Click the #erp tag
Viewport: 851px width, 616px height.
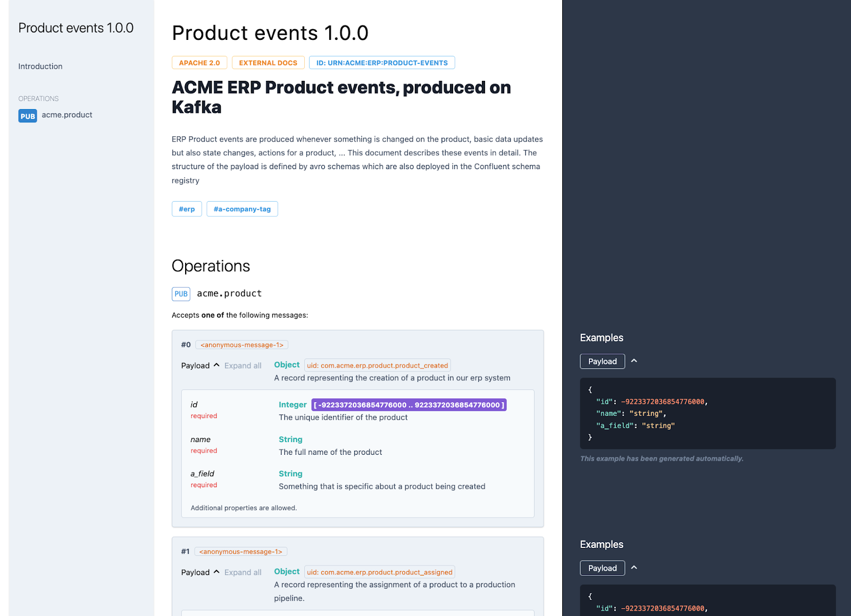point(187,209)
